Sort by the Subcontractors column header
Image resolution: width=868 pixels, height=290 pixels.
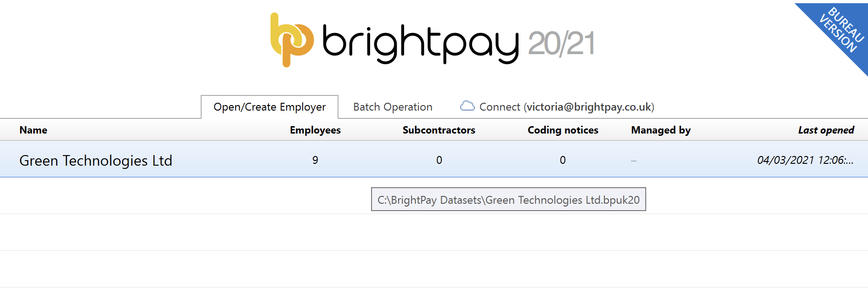click(x=439, y=130)
